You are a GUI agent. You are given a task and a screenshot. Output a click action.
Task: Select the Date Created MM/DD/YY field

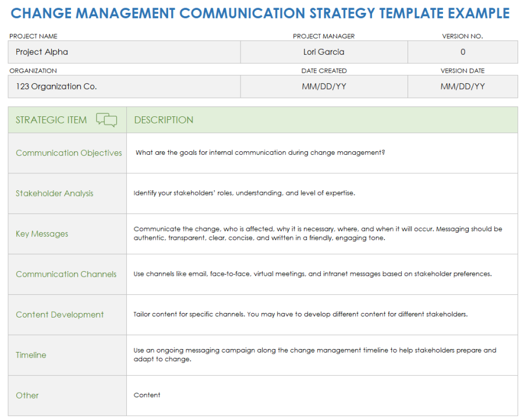pyautogui.click(x=324, y=86)
